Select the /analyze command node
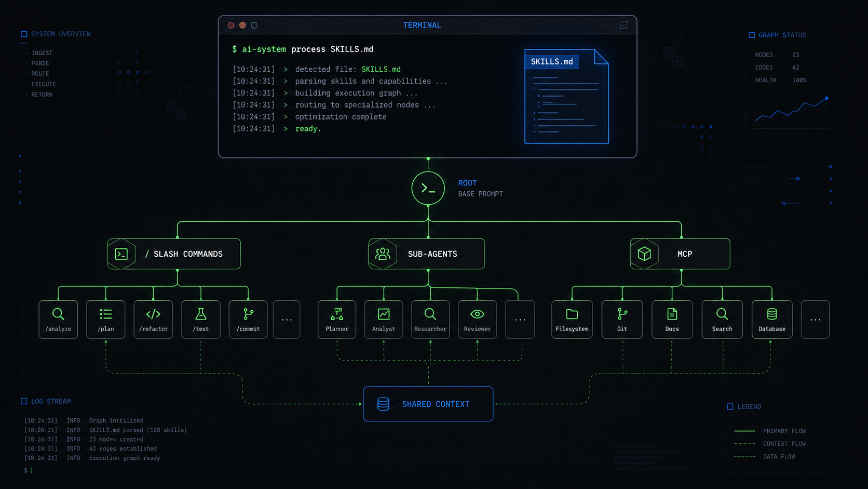The width and height of the screenshot is (868, 489). [x=58, y=320]
